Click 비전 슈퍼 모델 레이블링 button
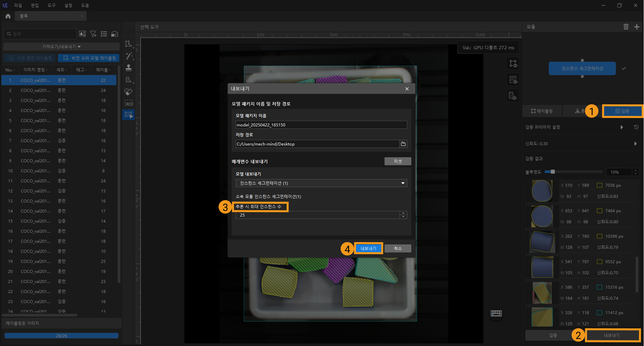This screenshot has height=346, width=644. coord(89,58)
